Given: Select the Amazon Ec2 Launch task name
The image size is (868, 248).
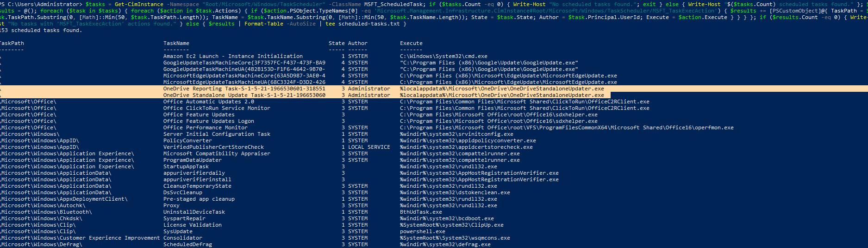Looking at the screenshot, I should (x=232, y=56).
